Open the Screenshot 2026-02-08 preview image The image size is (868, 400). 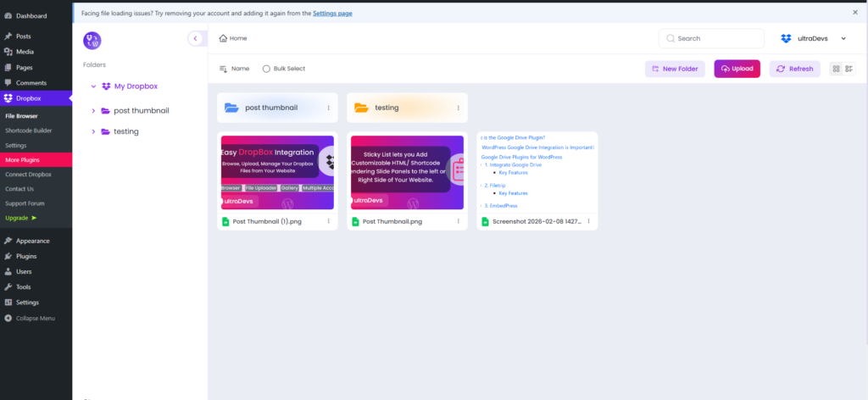[537, 173]
